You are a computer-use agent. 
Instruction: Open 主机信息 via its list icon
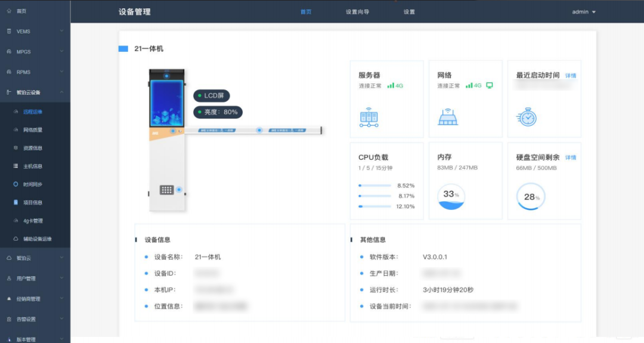click(x=16, y=166)
